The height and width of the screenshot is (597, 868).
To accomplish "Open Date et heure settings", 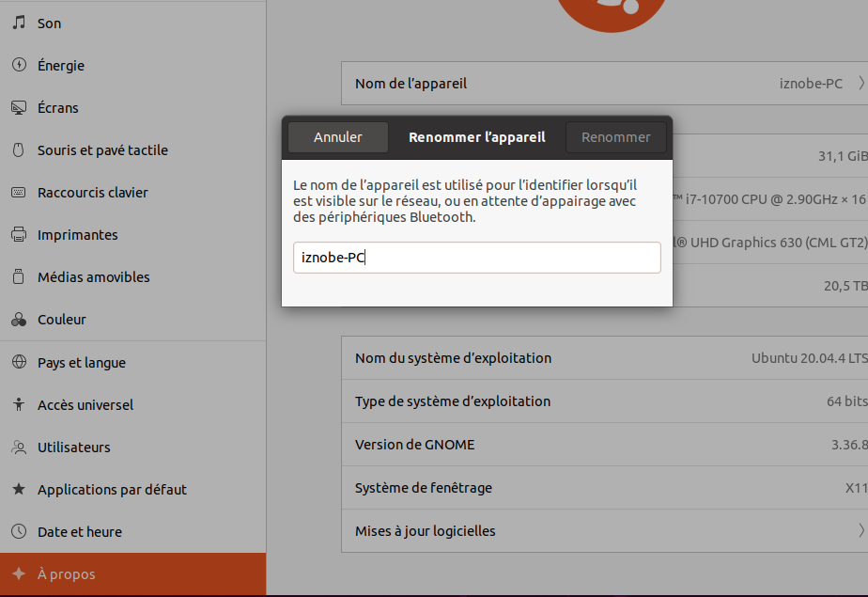I will click(x=132, y=531).
